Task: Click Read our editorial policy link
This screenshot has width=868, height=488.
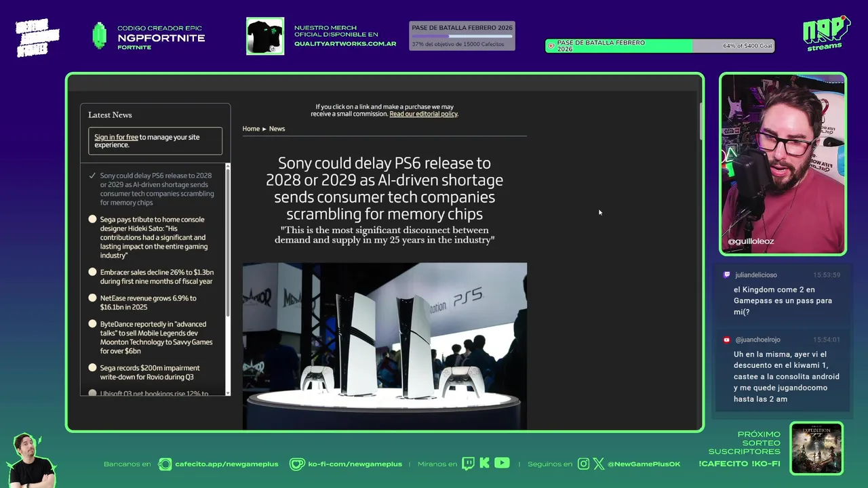Action: [423, 114]
